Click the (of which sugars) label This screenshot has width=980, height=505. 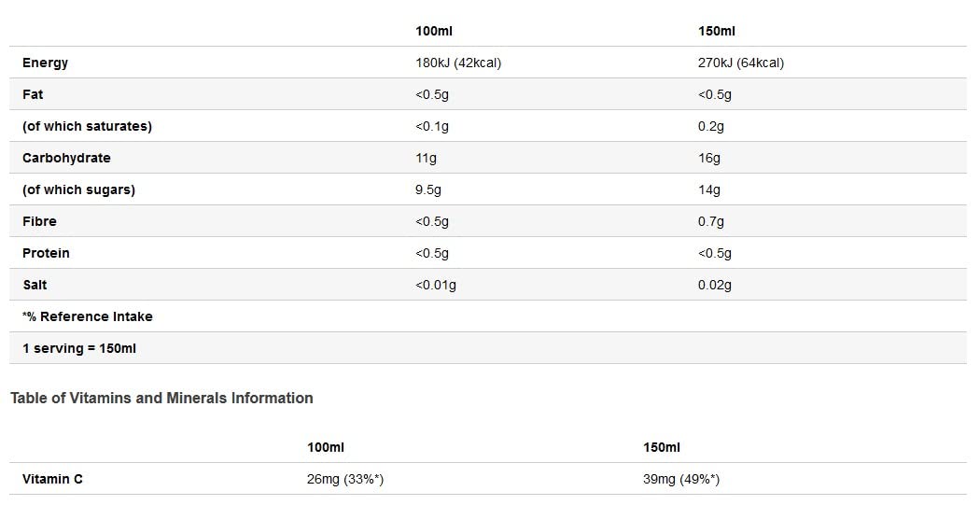[x=78, y=189]
